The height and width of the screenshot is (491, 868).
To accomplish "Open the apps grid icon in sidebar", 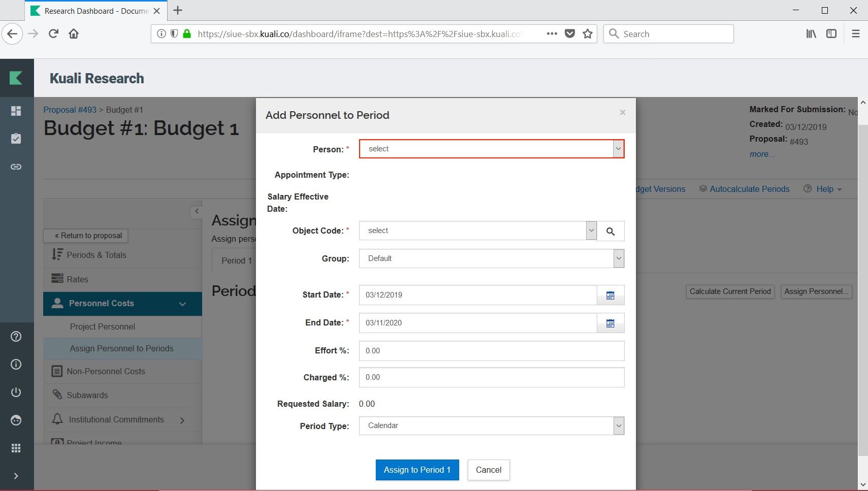I will (16, 448).
